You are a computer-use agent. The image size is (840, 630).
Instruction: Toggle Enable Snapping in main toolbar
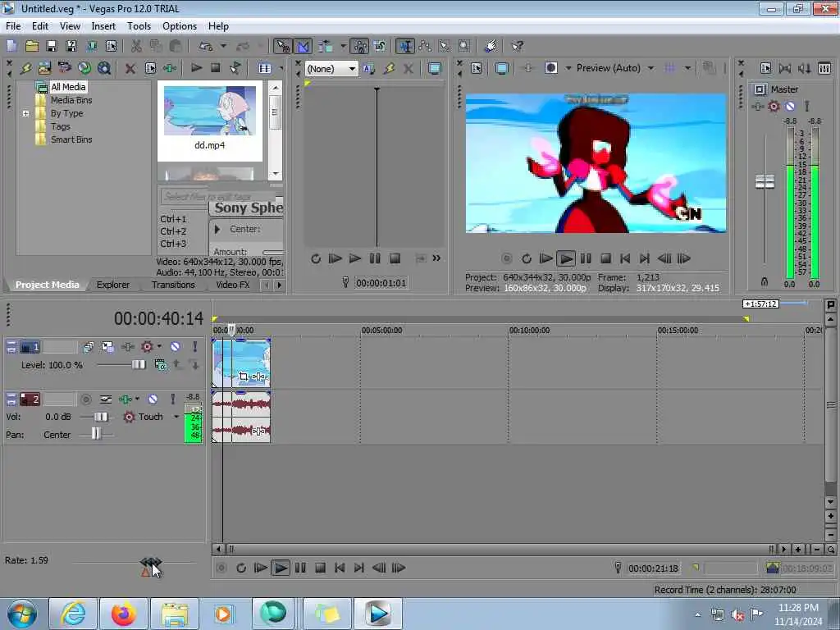[283, 46]
